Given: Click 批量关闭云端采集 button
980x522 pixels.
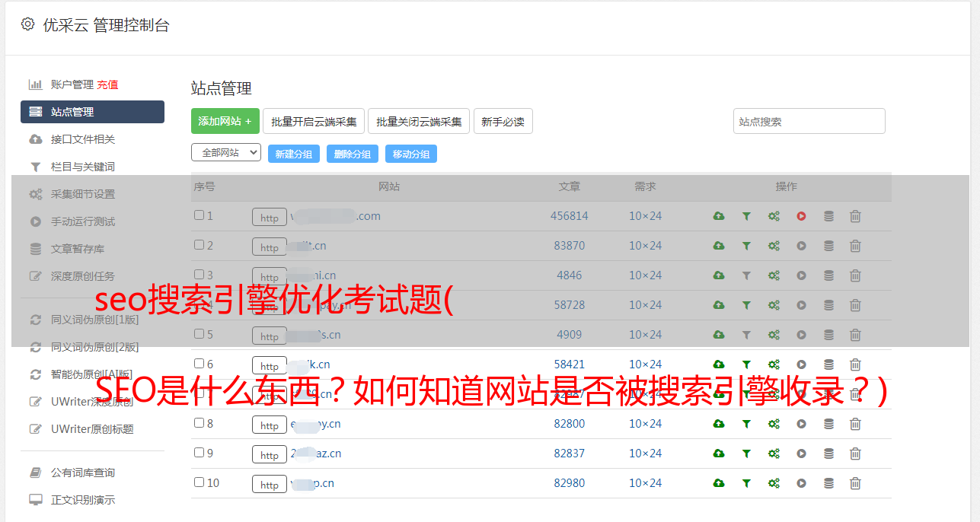Looking at the screenshot, I should click(419, 121).
